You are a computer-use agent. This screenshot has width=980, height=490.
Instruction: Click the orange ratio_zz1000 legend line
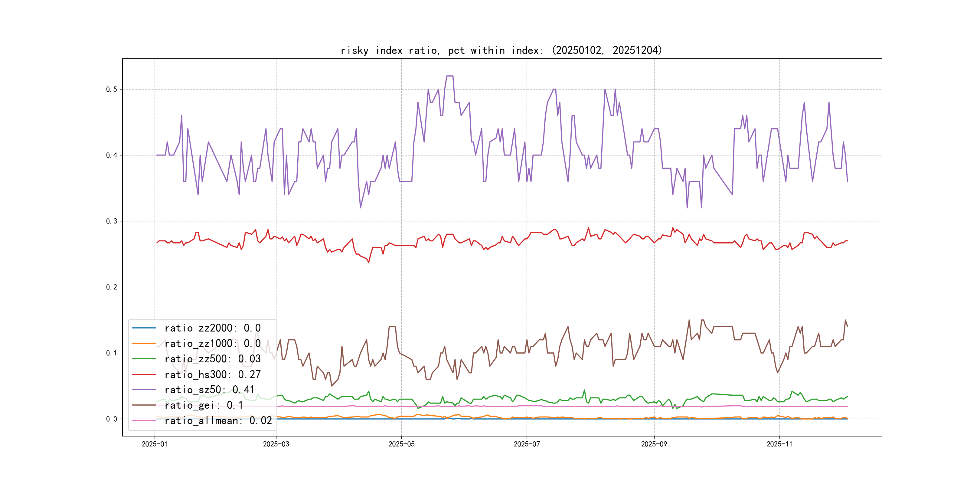(144, 344)
